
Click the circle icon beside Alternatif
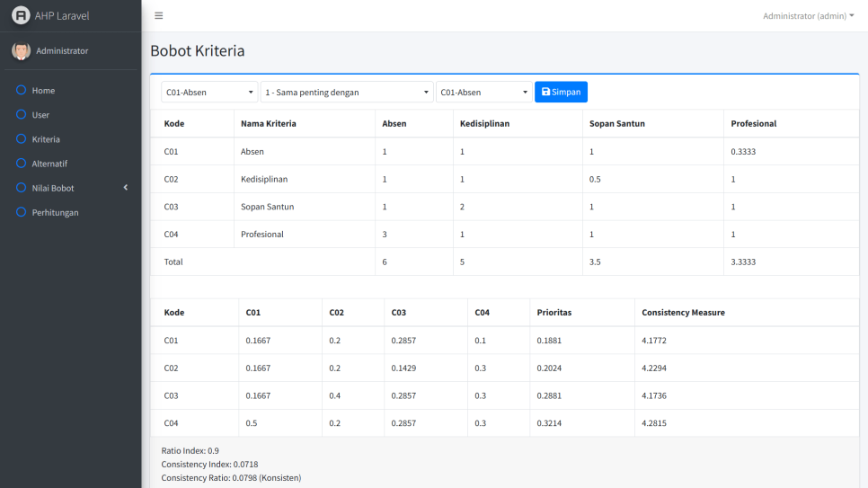pos(21,163)
